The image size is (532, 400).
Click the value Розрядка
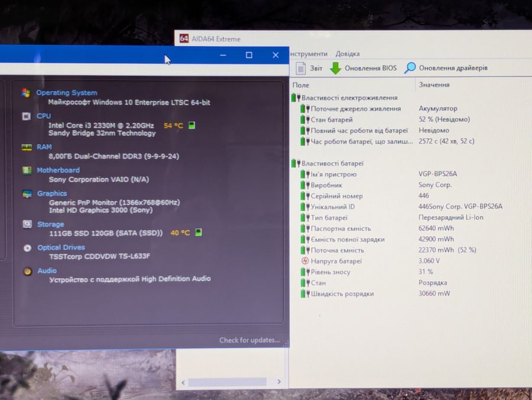[433, 282]
